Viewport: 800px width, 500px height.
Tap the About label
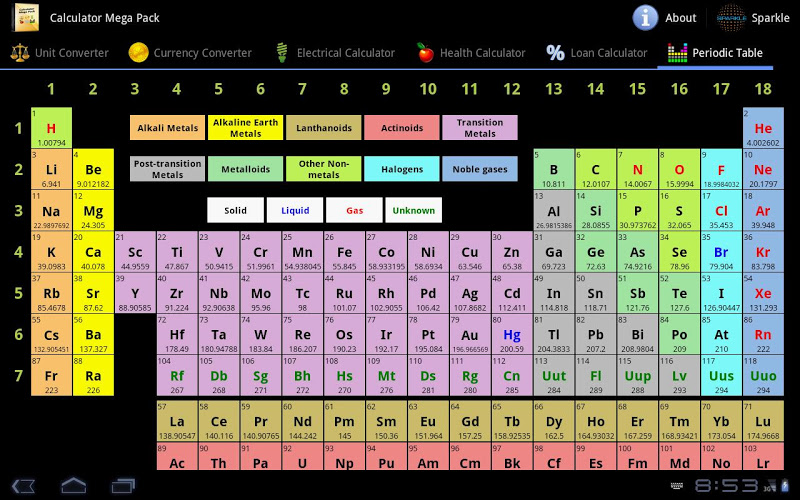pos(681,18)
